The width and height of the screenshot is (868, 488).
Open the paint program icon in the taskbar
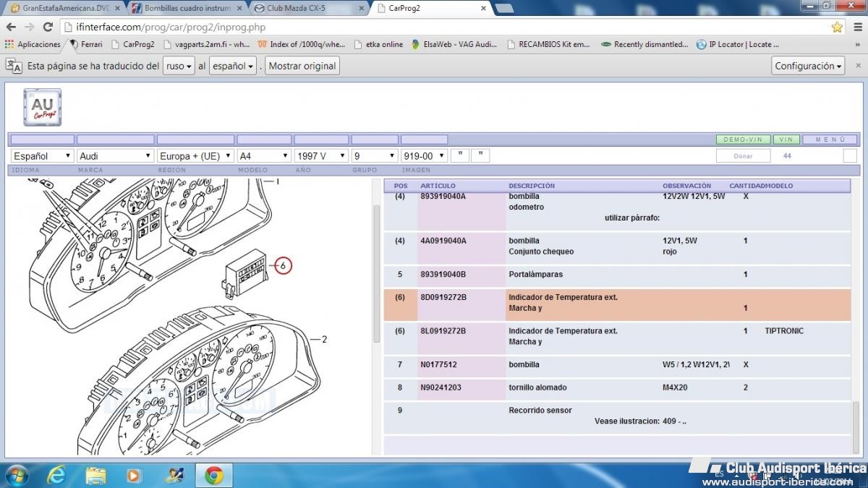(x=174, y=475)
